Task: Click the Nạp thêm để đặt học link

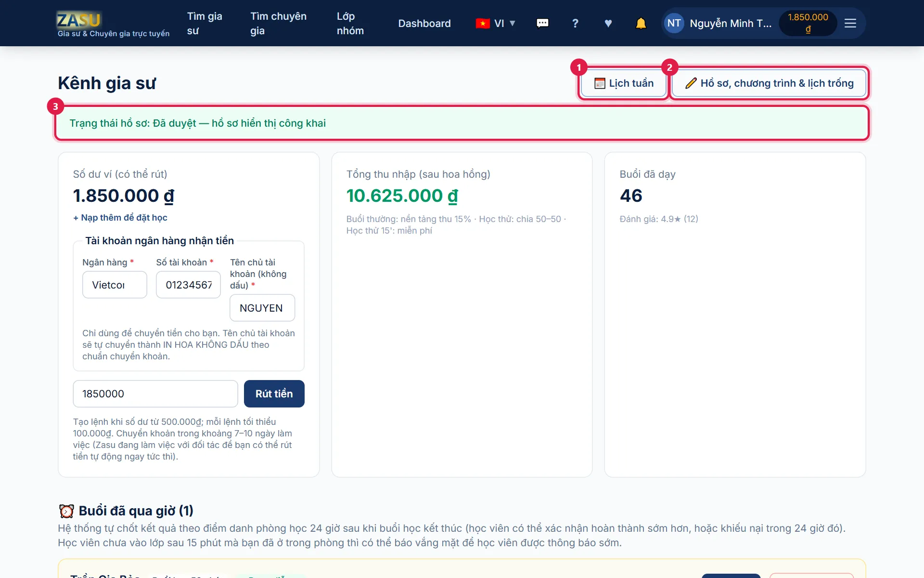Action: click(120, 218)
